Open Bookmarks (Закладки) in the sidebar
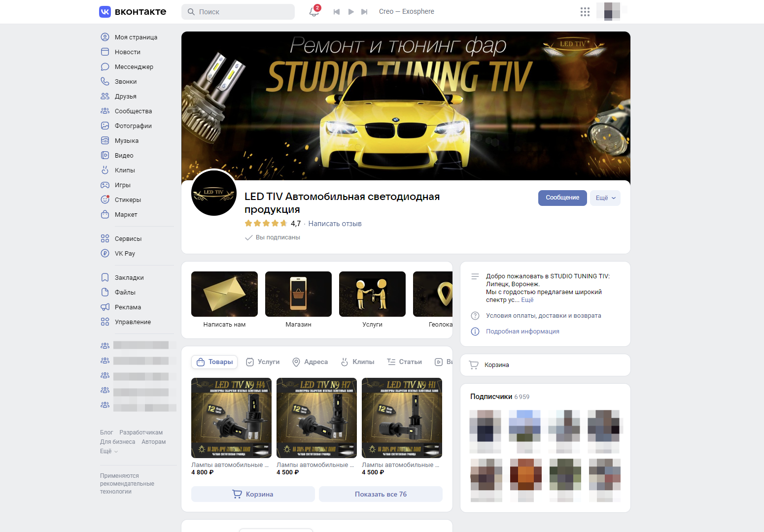The height and width of the screenshot is (532, 764). (129, 278)
